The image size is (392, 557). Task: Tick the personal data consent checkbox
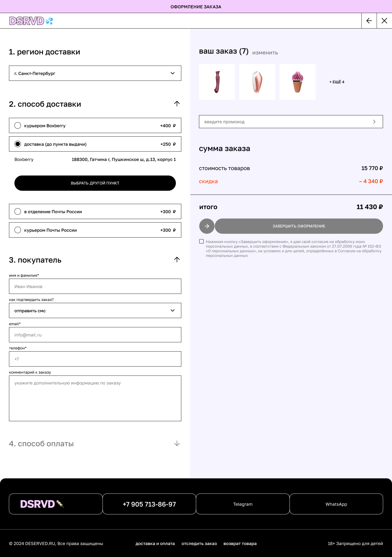(x=201, y=242)
